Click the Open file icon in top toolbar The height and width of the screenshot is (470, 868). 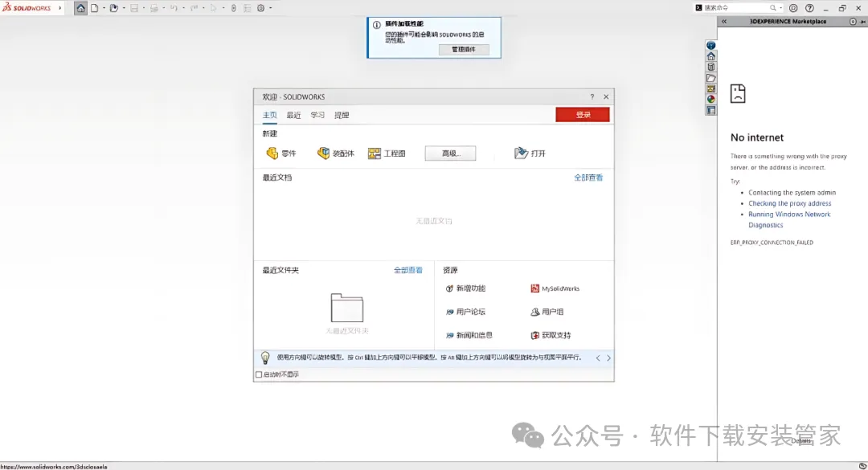(x=114, y=8)
